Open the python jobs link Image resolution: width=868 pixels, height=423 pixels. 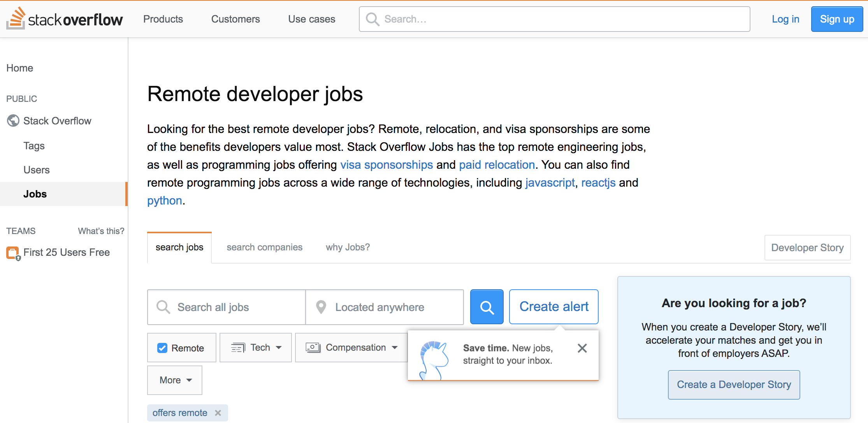pos(165,201)
